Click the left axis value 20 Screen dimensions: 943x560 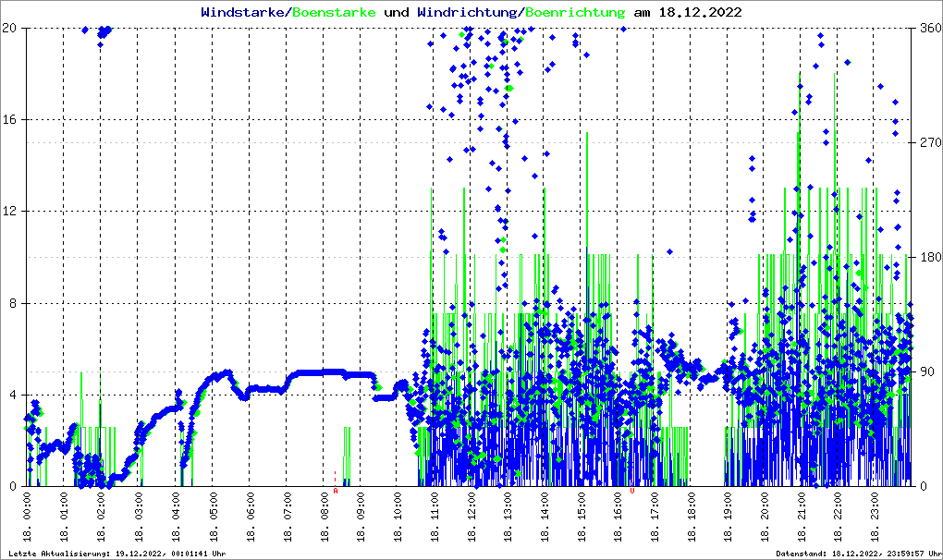11,28
